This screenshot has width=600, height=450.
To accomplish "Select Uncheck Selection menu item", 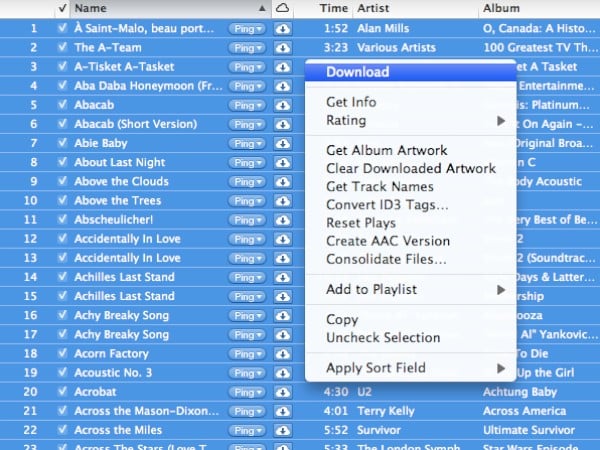I will coord(411,338).
